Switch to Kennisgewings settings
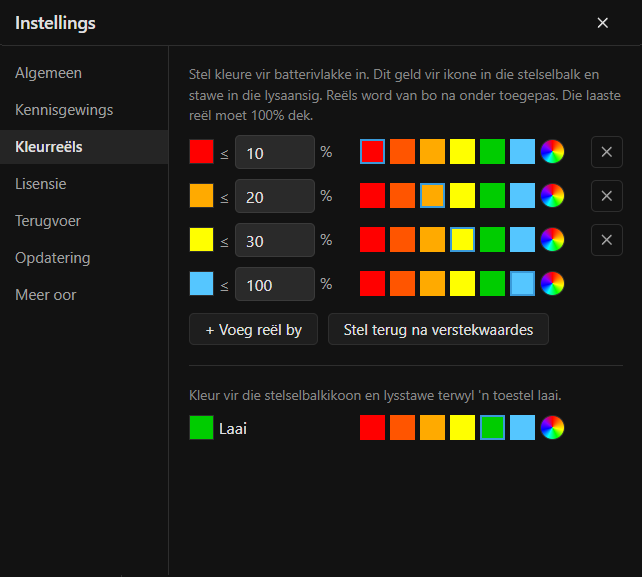 click(x=84, y=110)
